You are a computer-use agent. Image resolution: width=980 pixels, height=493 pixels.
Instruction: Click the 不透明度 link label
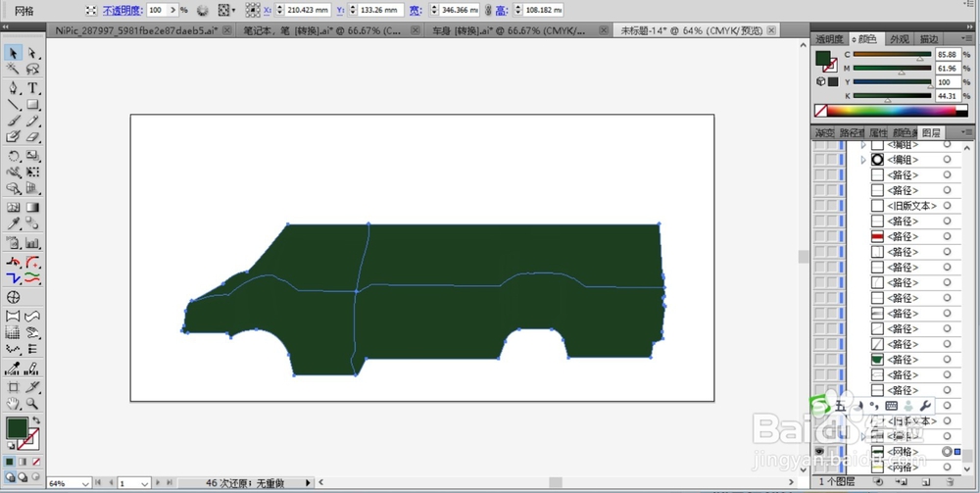122,10
